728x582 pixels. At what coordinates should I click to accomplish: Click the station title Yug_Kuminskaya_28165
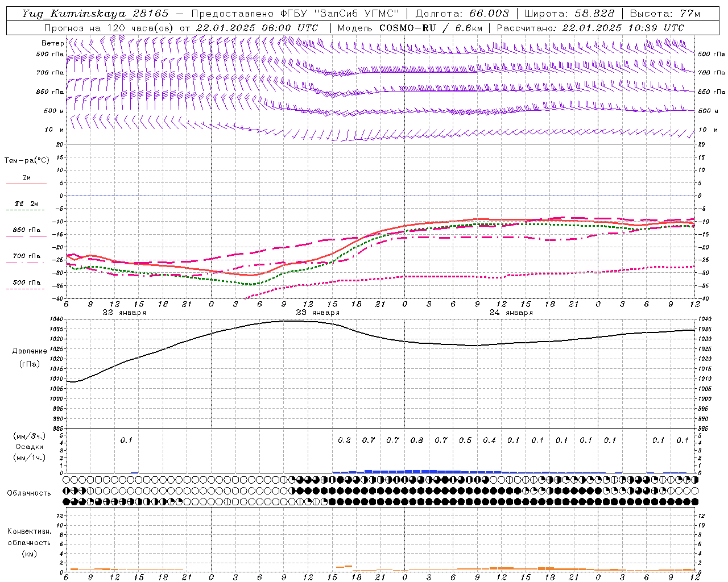(x=95, y=14)
